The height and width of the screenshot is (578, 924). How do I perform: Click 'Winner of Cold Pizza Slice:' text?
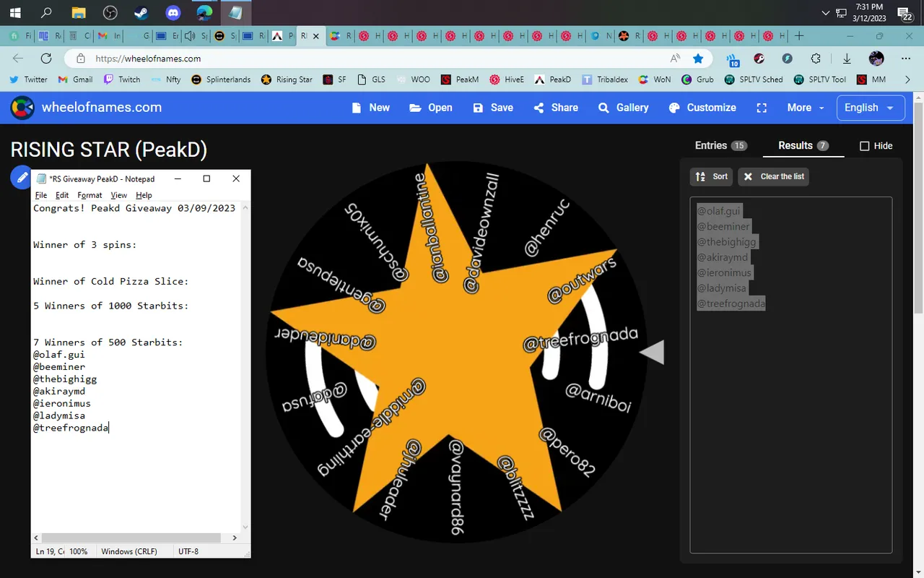tap(110, 281)
